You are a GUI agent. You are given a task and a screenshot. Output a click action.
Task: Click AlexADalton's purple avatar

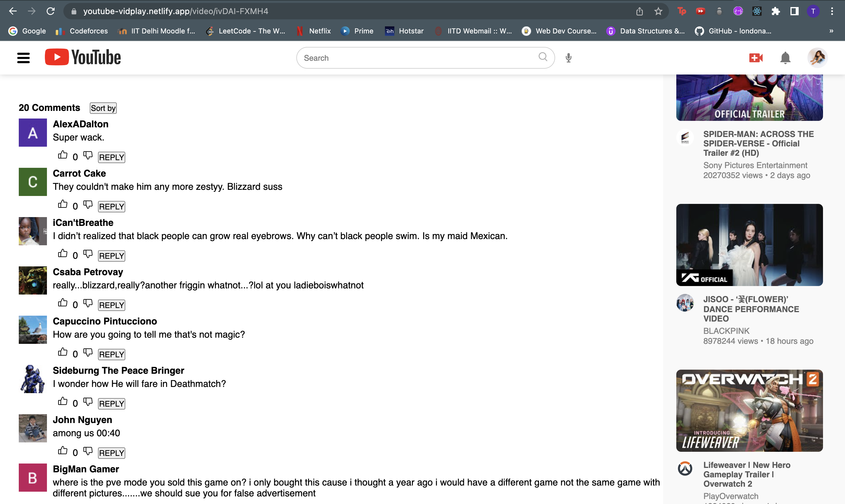33,132
